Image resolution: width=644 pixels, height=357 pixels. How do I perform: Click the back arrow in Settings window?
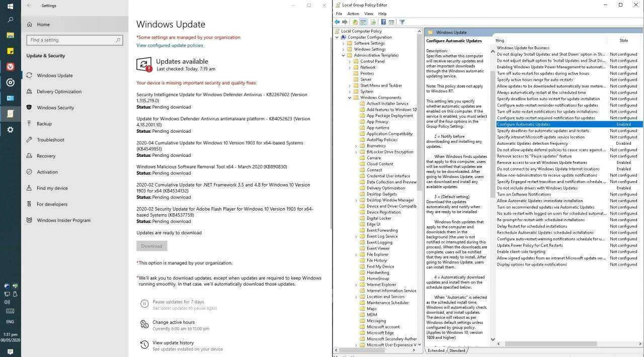coord(29,6)
